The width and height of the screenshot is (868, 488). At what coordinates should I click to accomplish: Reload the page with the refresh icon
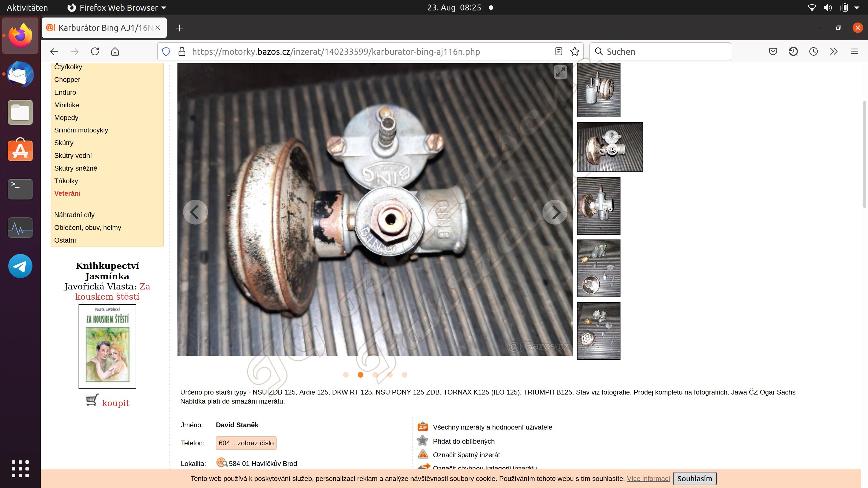pos(95,51)
